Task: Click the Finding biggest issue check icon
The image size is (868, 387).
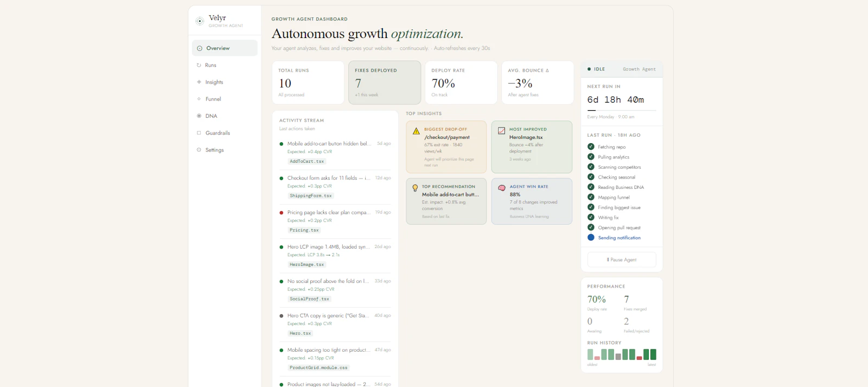Action: click(x=591, y=207)
